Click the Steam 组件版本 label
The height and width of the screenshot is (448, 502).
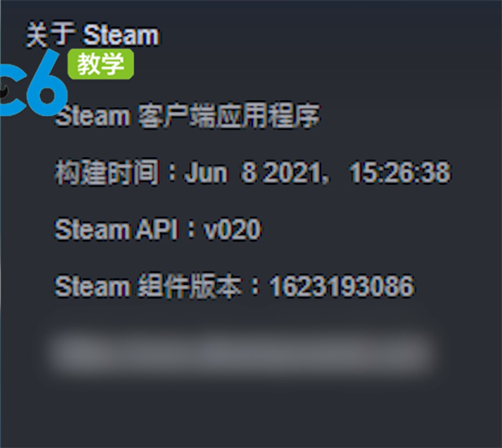pos(148,286)
